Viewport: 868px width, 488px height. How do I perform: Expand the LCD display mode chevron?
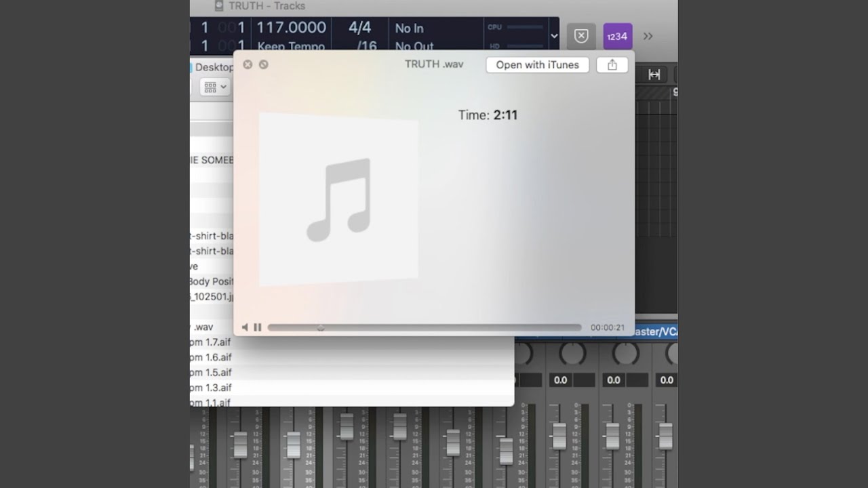[x=554, y=37]
